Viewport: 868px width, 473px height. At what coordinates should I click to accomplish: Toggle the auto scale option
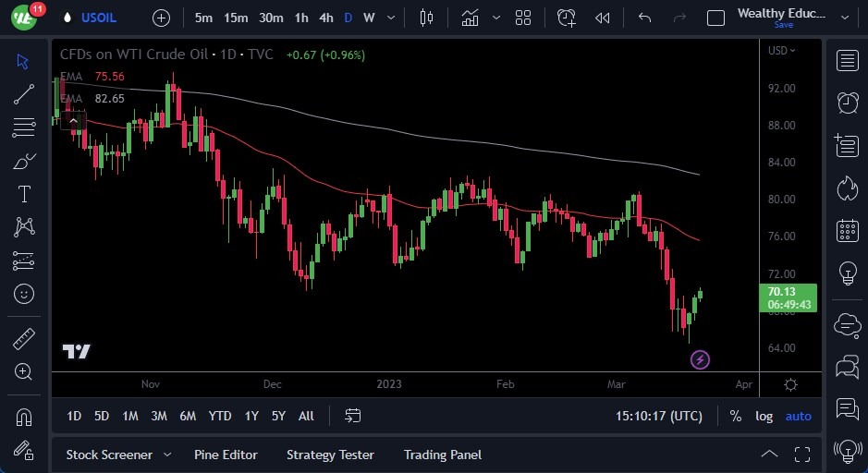pyautogui.click(x=798, y=416)
